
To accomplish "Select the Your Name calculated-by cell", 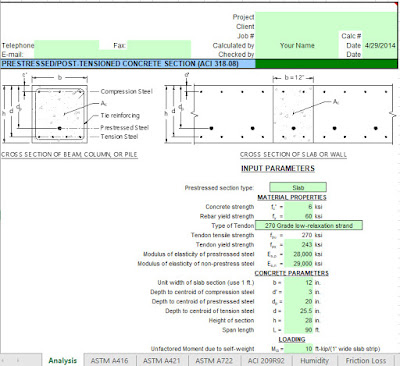I will pos(297,45).
